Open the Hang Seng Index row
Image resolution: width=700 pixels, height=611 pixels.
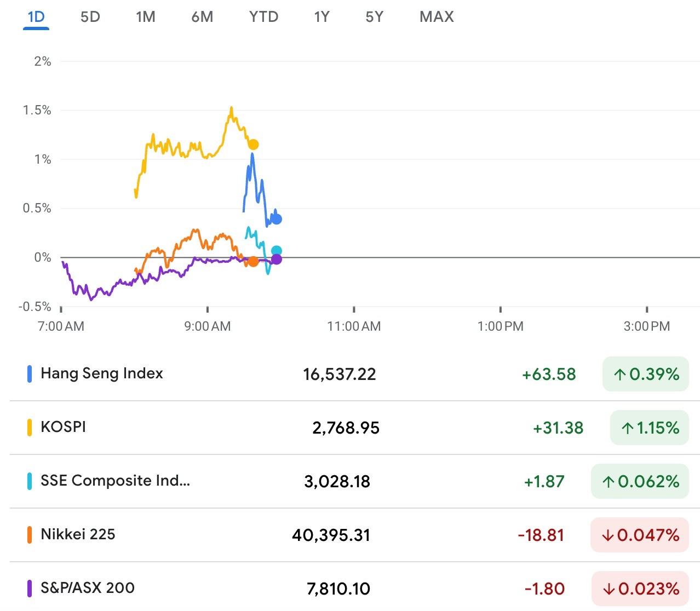coord(355,374)
